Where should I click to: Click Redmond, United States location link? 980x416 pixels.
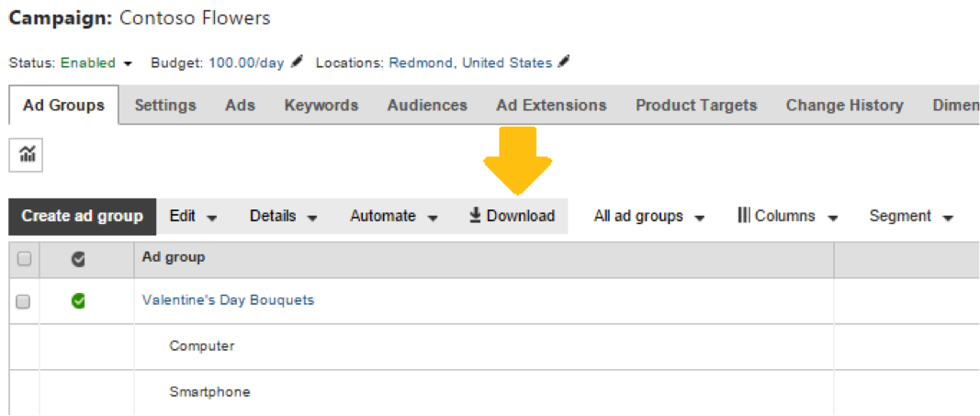point(470,62)
